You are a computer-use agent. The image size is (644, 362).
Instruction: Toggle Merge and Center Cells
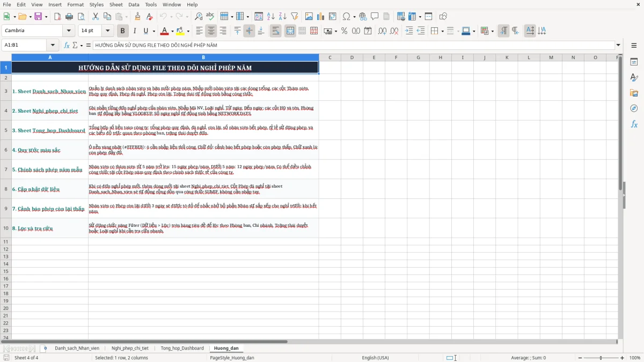tap(290, 31)
